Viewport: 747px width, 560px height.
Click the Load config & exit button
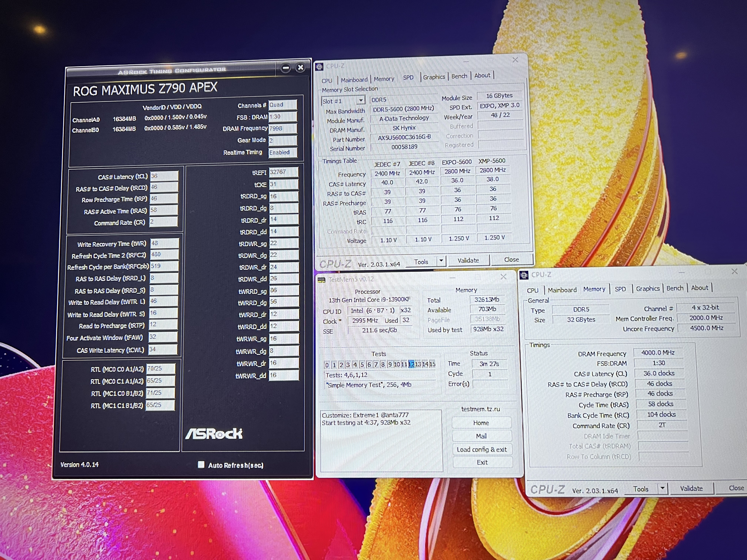pos(482,450)
